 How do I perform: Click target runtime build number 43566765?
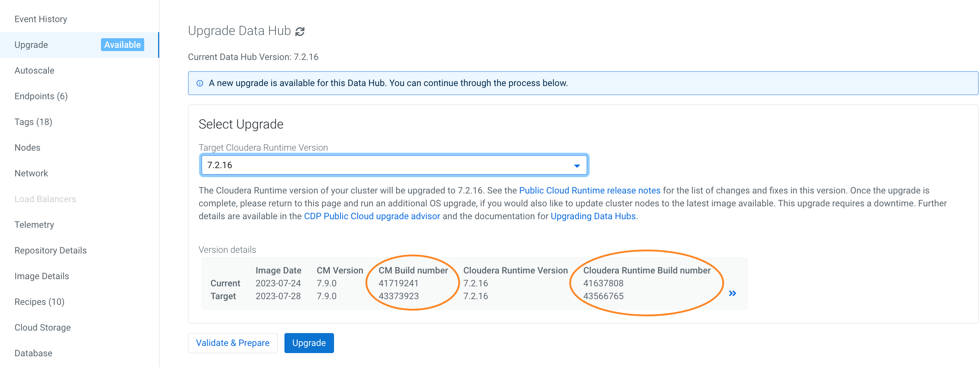[603, 296]
